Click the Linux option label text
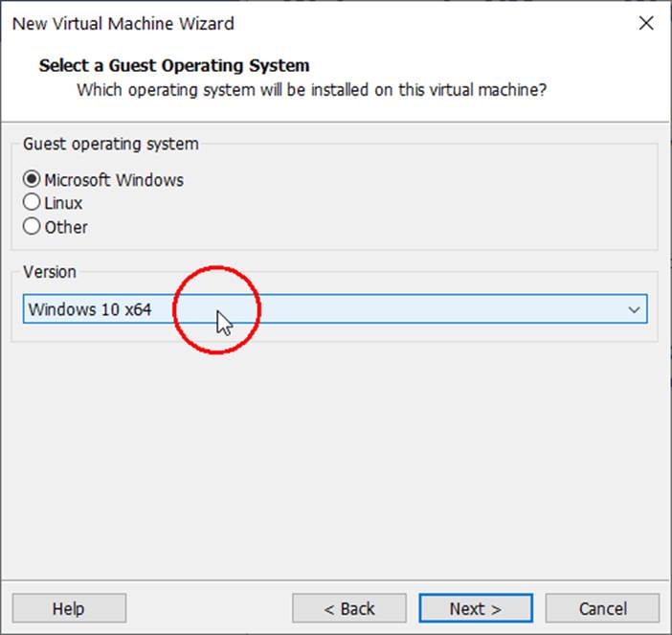This screenshot has height=635, width=672. coord(63,203)
